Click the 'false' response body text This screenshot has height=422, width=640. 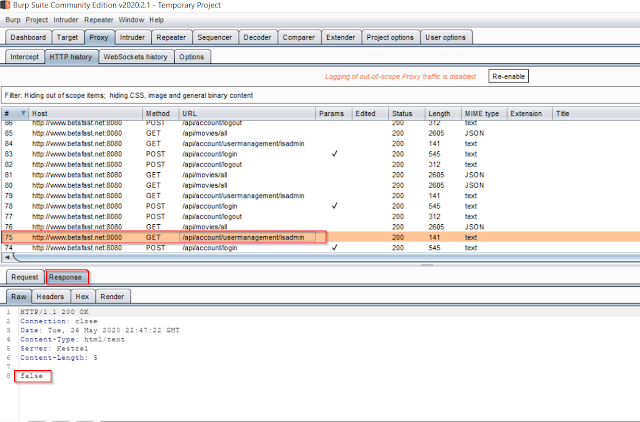pos(32,376)
